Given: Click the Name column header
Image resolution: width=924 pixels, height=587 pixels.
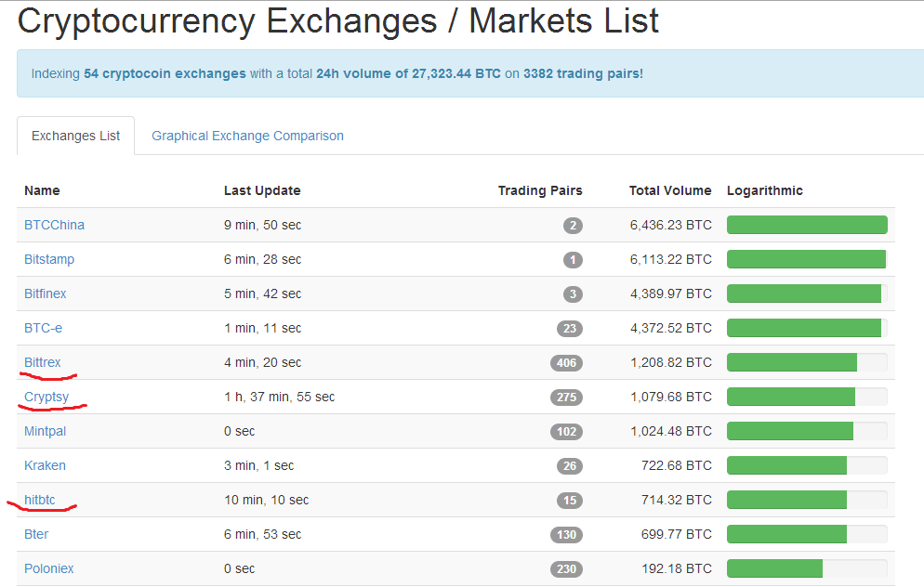Looking at the screenshot, I should click(x=42, y=190).
